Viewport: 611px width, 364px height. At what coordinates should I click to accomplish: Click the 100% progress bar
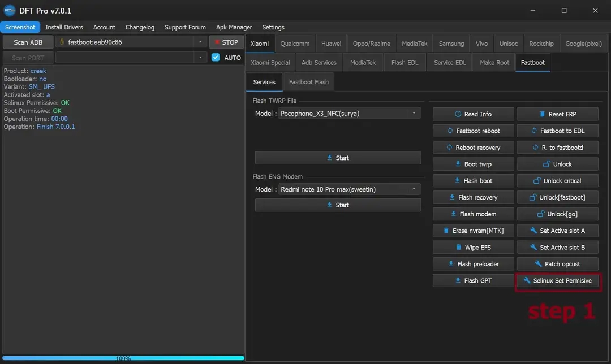pos(123,358)
